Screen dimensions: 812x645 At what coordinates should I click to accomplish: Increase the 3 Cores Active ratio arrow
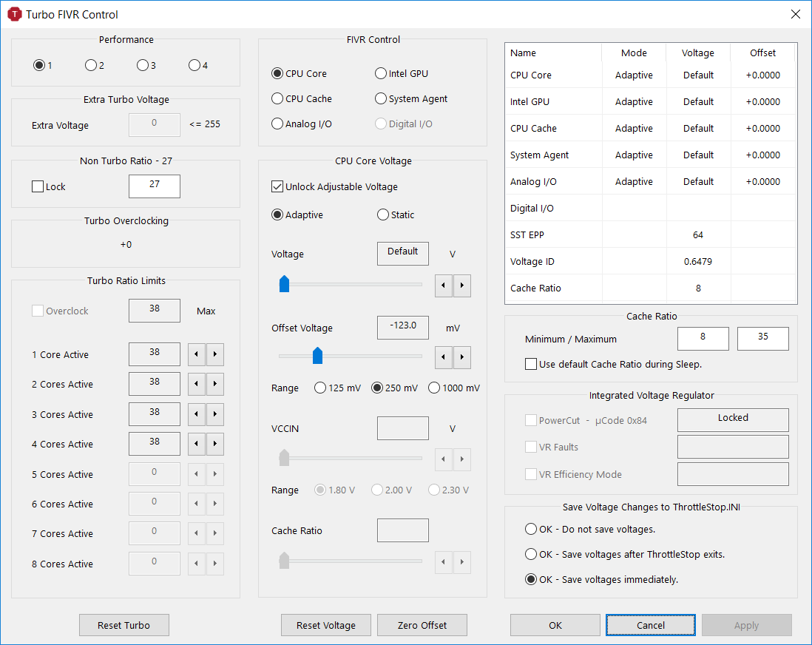point(214,414)
